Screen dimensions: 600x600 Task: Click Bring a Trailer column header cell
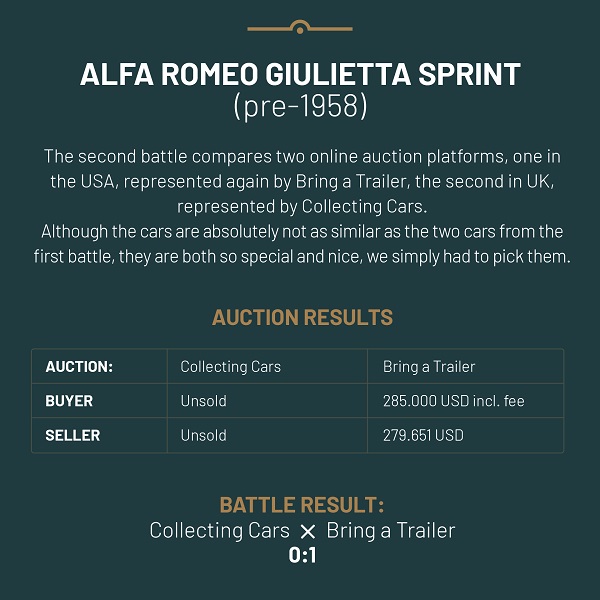pos(465,366)
